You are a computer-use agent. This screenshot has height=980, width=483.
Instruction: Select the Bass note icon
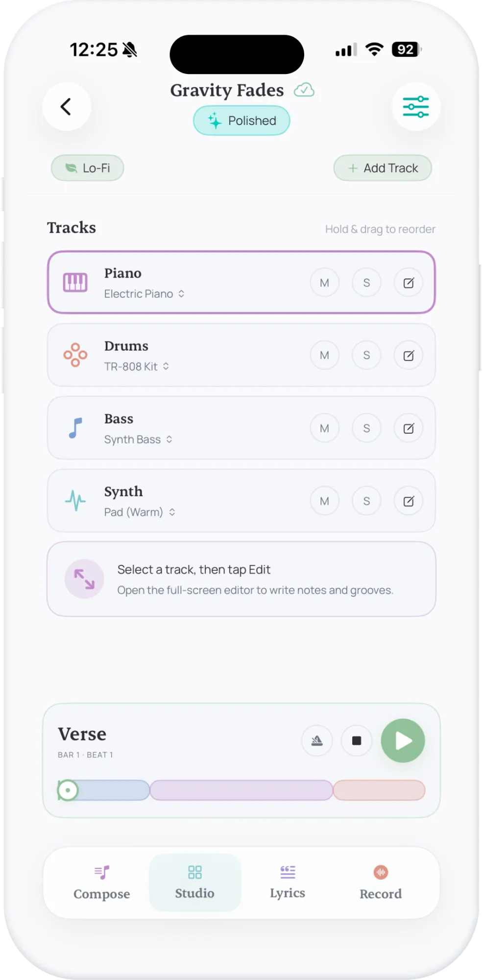[75, 427]
